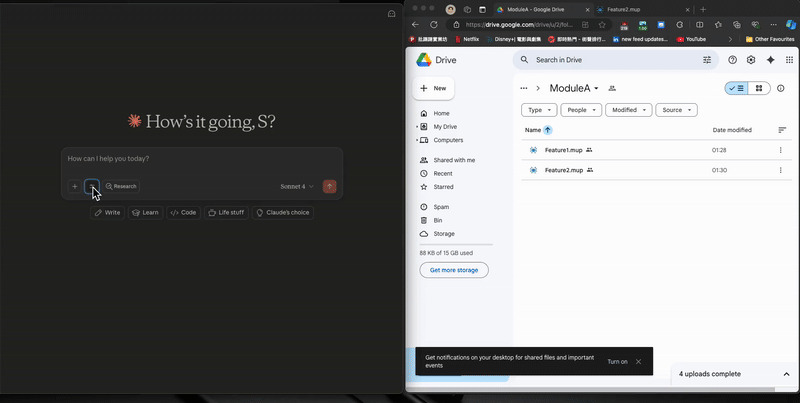
Task: Click the view details info icon
Action: (x=782, y=88)
